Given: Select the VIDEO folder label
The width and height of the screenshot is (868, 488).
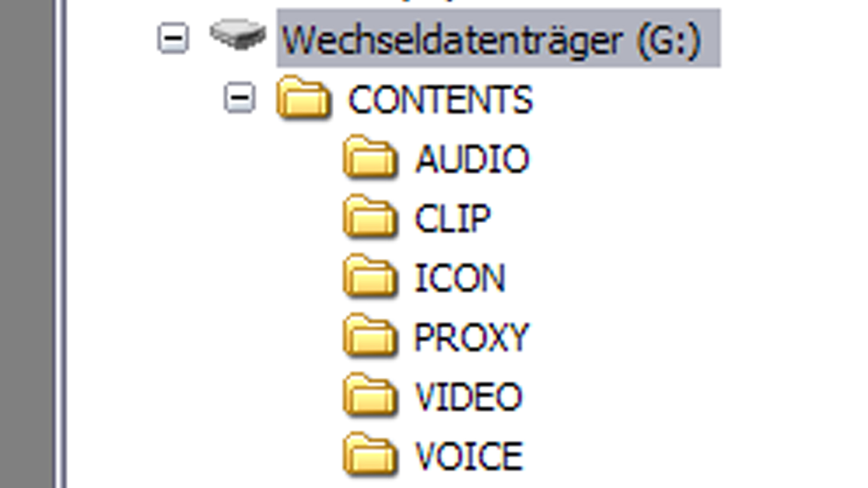Looking at the screenshot, I should pos(469,396).
